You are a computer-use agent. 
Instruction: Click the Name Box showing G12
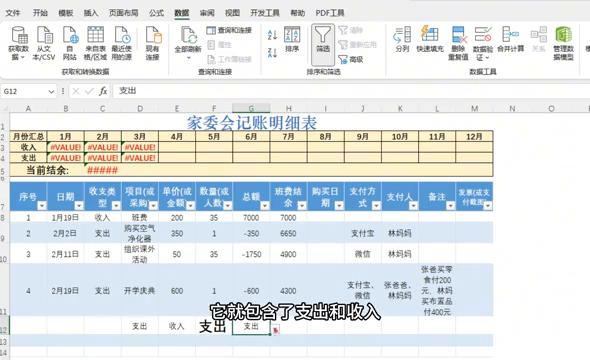24,91
